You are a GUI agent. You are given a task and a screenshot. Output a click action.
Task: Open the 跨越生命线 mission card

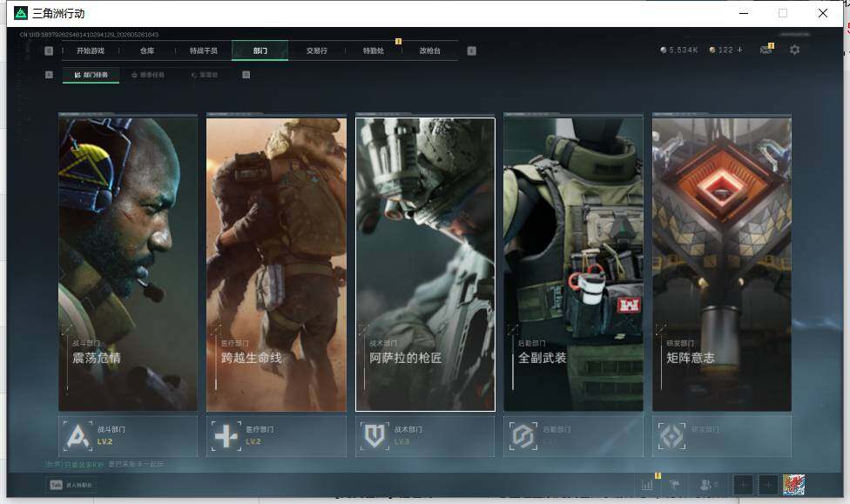click(276, 265)
